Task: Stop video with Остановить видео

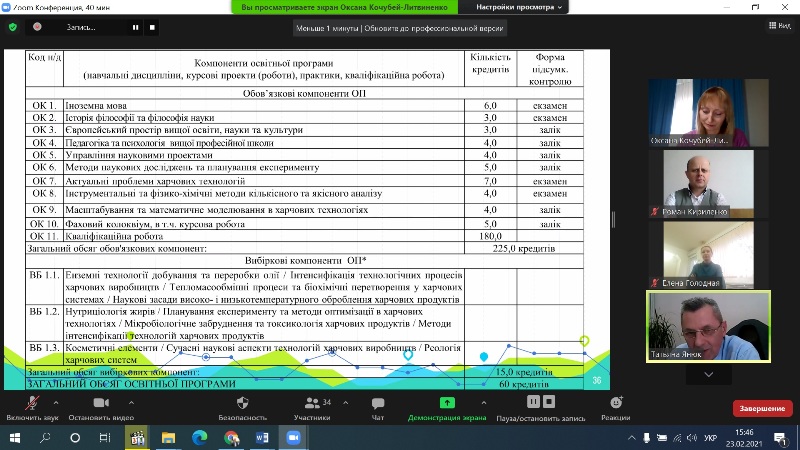Action: pyautogui.click(x=101, y=408)
